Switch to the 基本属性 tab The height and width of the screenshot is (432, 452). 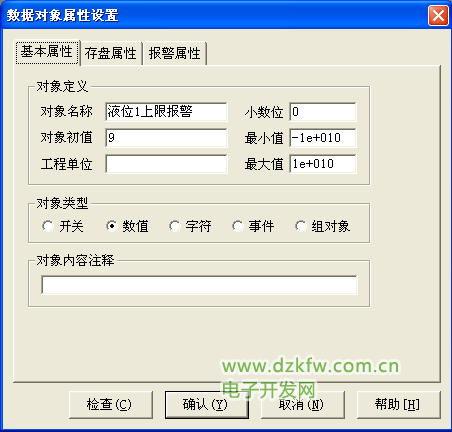(x=47, y=52)
